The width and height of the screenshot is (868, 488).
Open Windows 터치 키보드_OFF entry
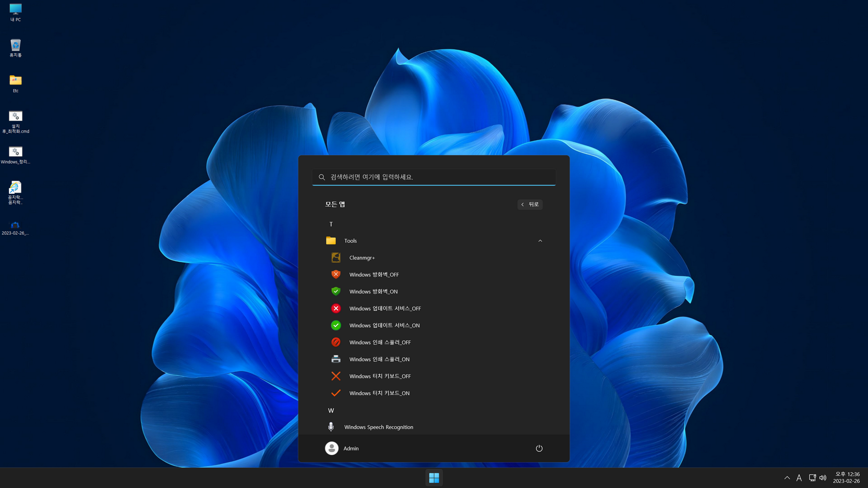(434, 376)
